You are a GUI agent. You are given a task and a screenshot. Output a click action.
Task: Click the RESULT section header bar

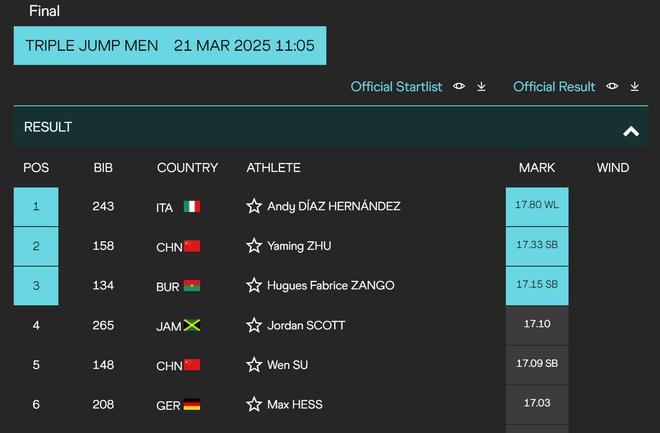pyautogui.click(x=331, y=127)
